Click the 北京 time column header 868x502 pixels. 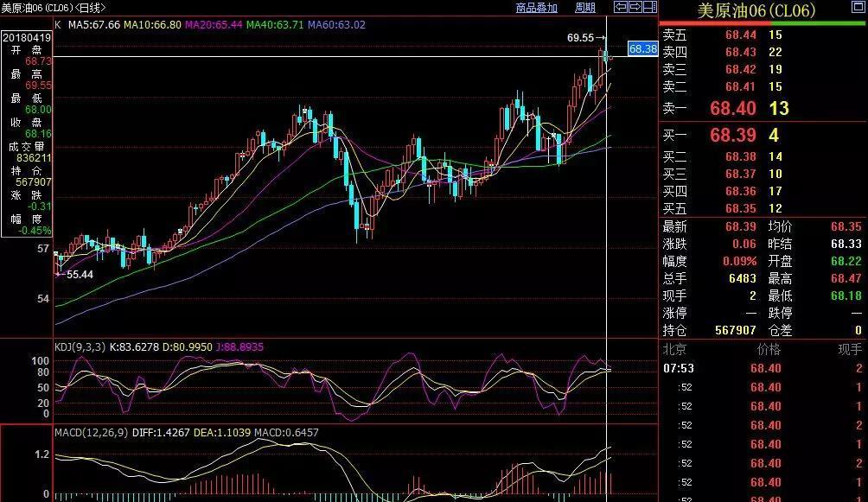675,349
